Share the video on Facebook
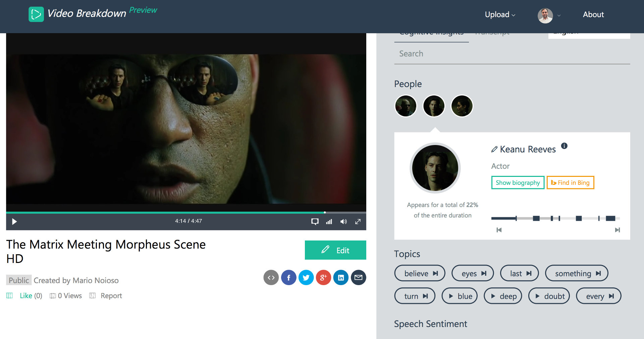644x339 pixels. (x=288, y=277)
